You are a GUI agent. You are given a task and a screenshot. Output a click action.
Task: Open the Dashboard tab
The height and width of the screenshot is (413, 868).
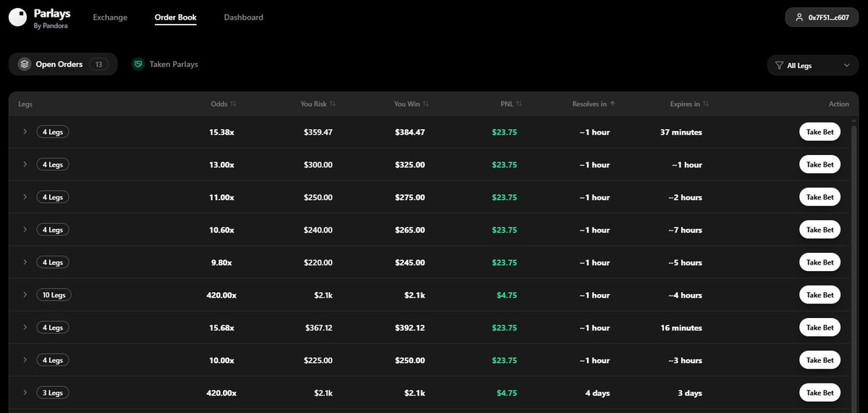(x=243, y=17)
